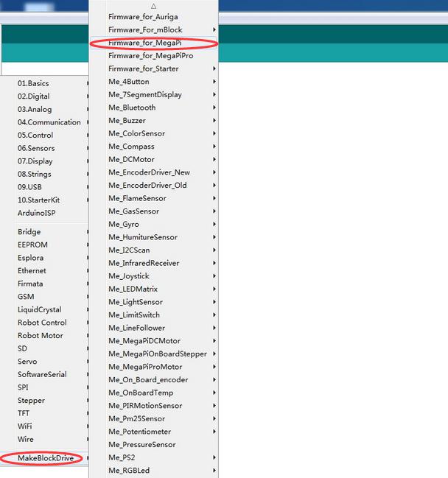
Task: Choose 05.Control examples
Action: pyautogui.click(x=44, y=135)
